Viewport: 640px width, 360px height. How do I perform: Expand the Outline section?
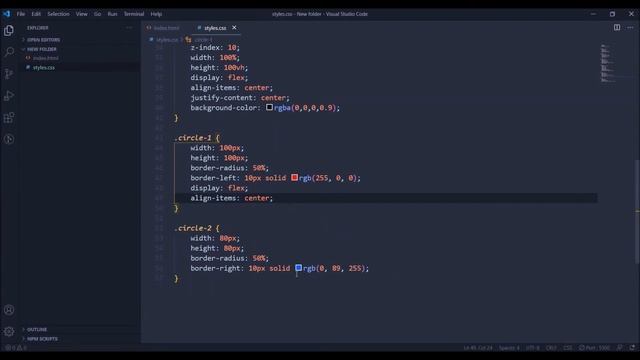click(x=37, y=329)
